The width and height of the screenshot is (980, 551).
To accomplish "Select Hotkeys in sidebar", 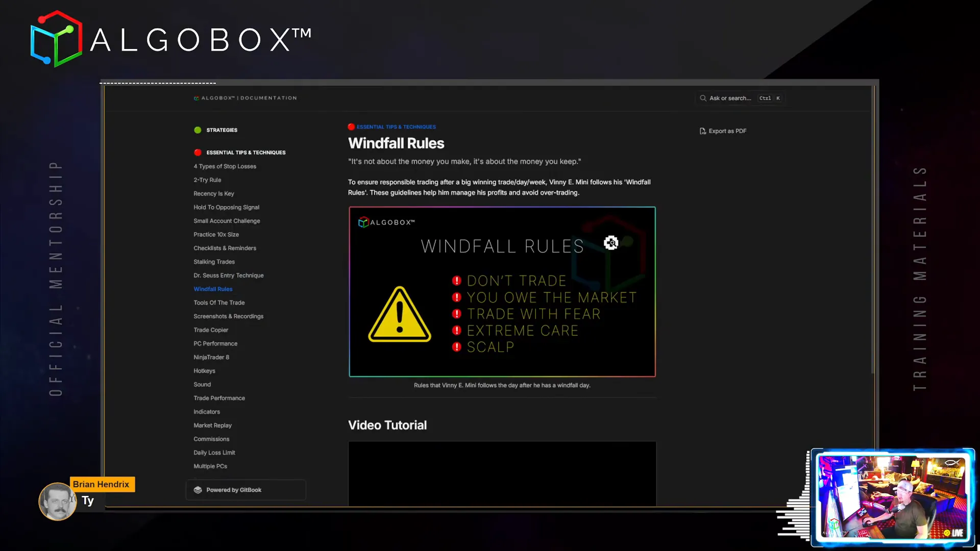I will point(204,371).
